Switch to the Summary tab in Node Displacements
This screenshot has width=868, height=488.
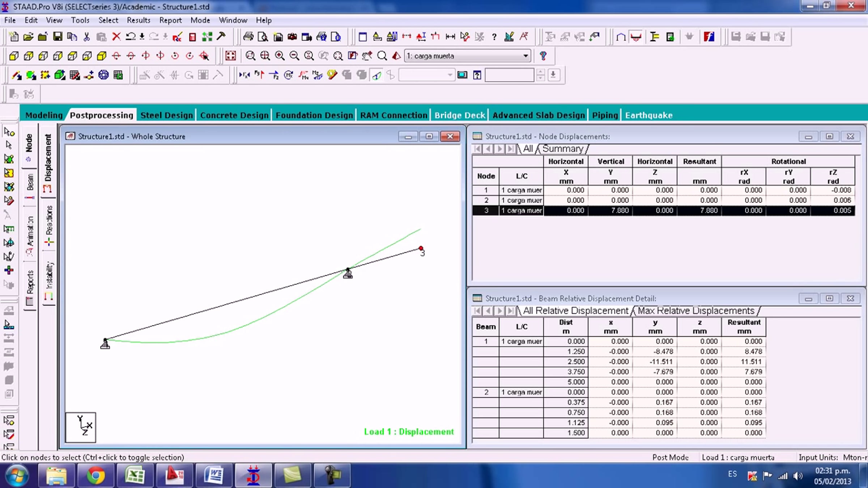pos(563,149)
